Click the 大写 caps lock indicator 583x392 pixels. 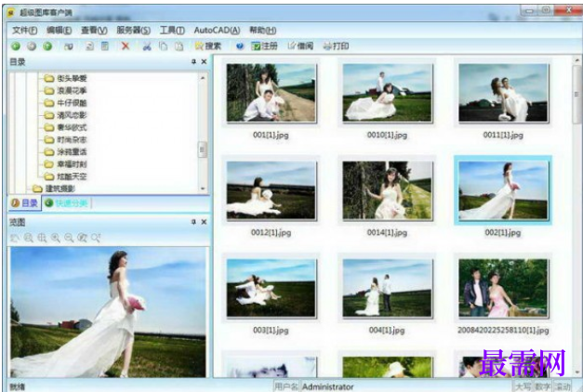pyautogui.click(x=523, y=386)
